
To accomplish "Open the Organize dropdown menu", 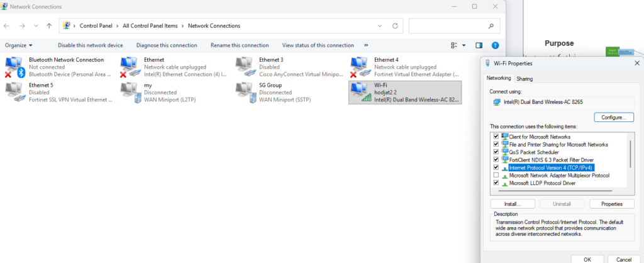I will (x=18, y=45).
